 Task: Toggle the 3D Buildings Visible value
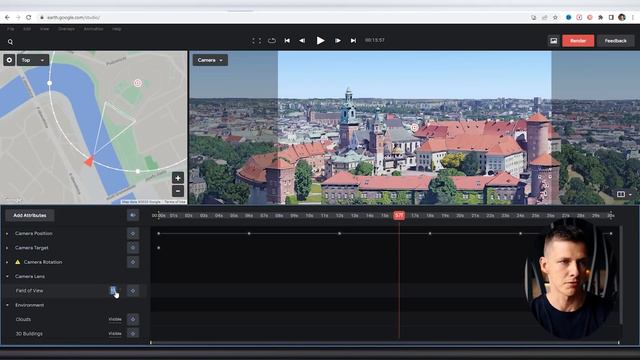(x=115, y=333)
